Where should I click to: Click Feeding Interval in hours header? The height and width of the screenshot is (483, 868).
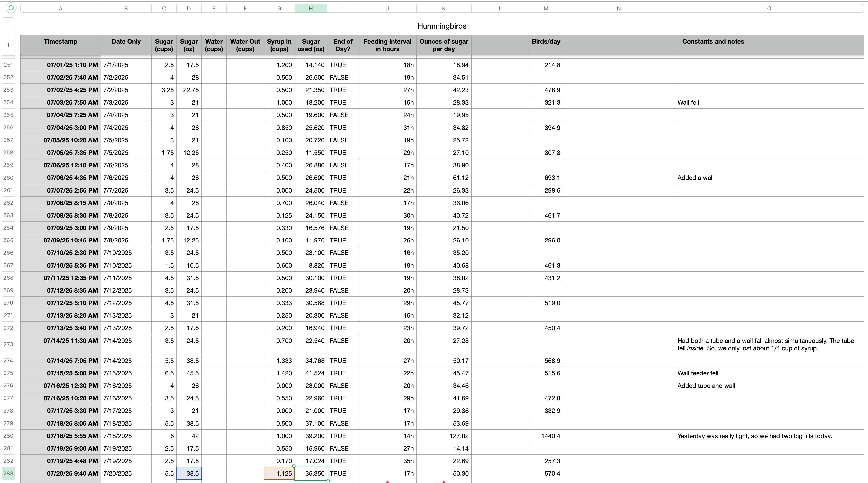point(388,45)
